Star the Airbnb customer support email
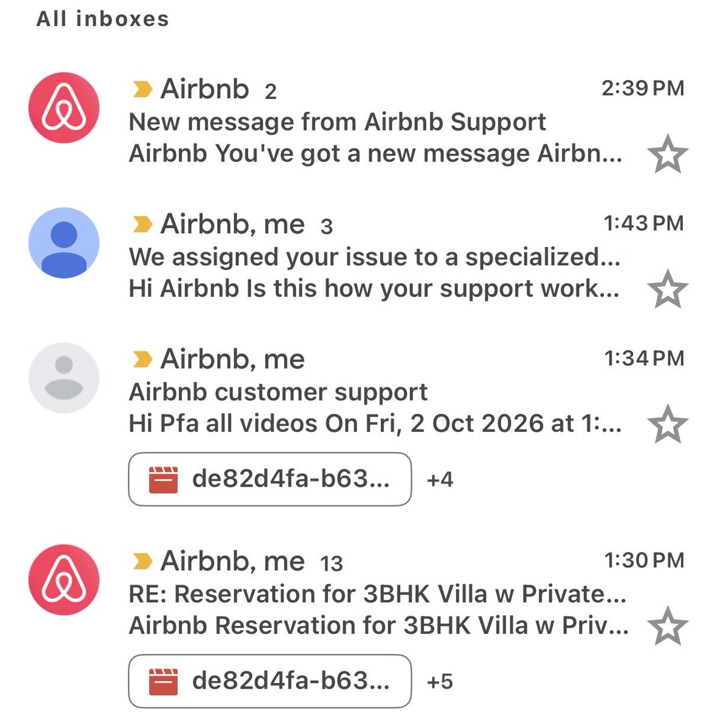Viewport: 710px width, 728px height. tap(668, 425)
